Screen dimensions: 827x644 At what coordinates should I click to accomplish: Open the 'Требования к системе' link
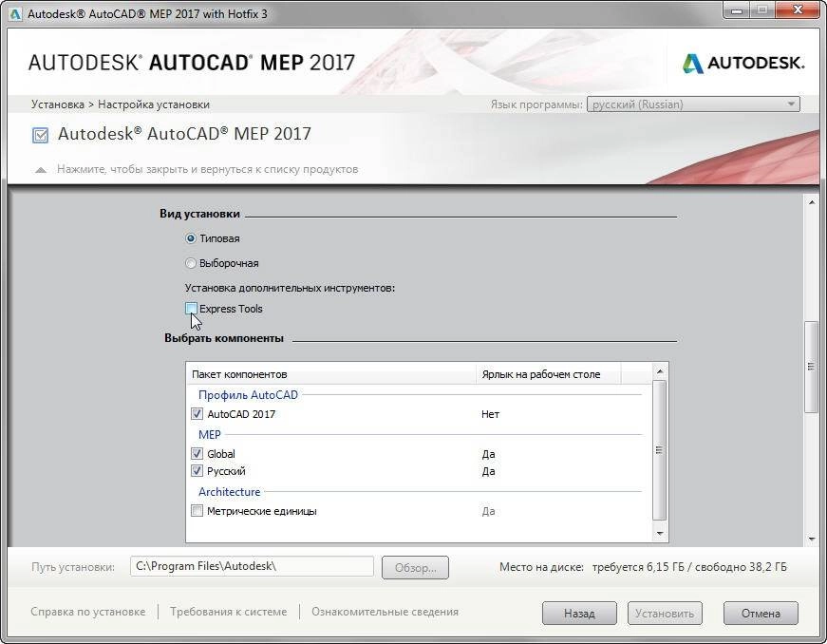(229, 612)
